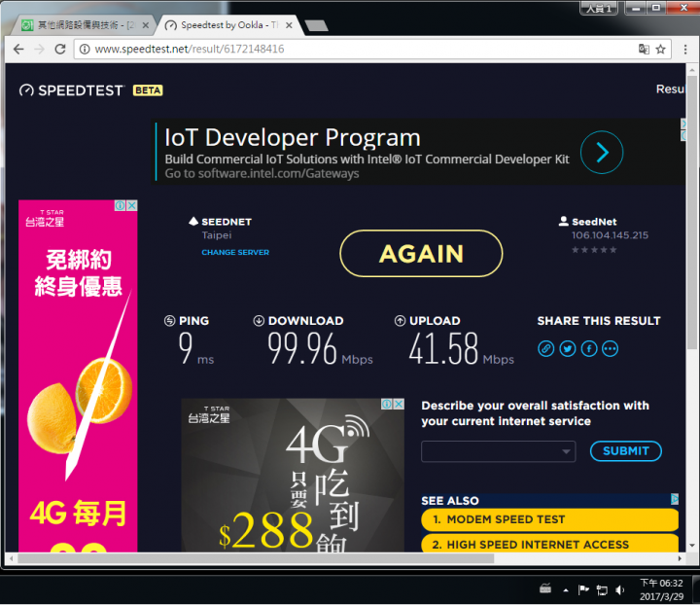
Task: Open the Action Center flag icon
Action: coord(583,589)
